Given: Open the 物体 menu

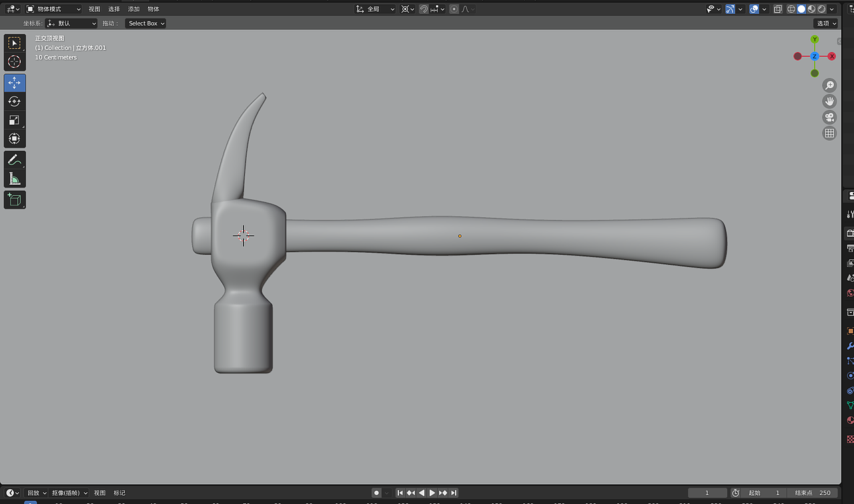Looking at the screenshot, I should click(153, 9).
